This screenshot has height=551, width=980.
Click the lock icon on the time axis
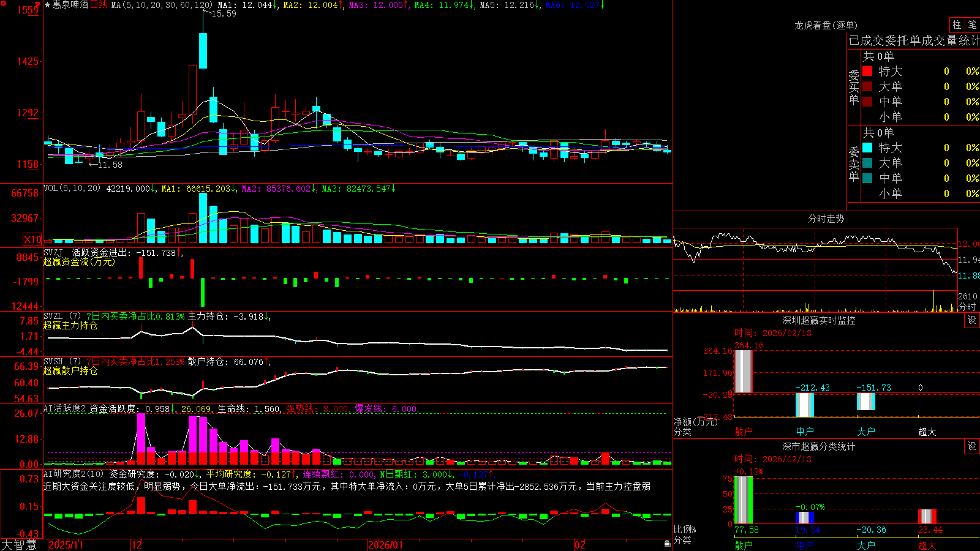coord(667,544)
